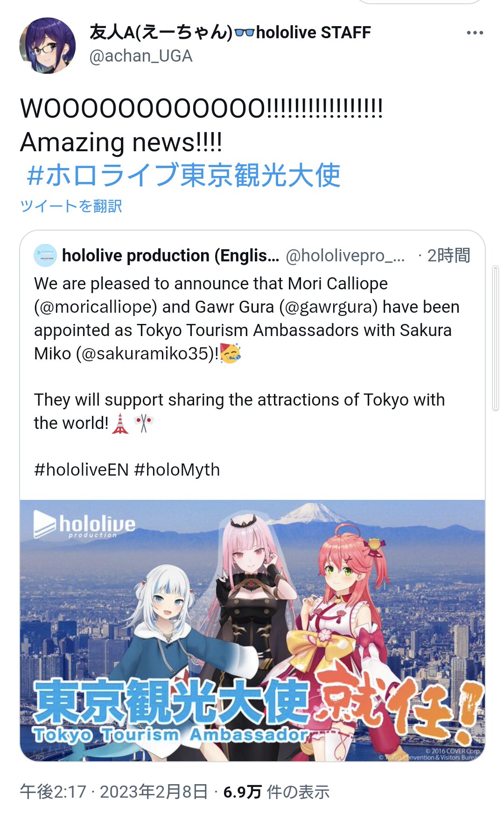Click the glasses emoji in display name
Viewport: 504px width, 821px height.
(x=245, y=33)
